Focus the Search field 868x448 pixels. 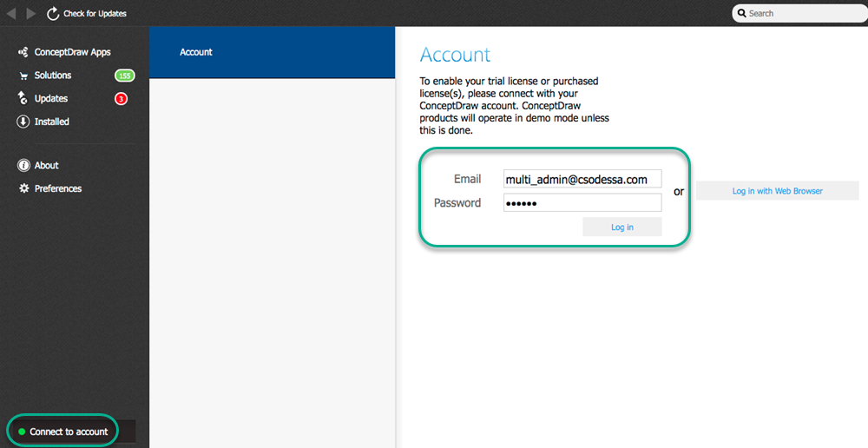point(801,13)
